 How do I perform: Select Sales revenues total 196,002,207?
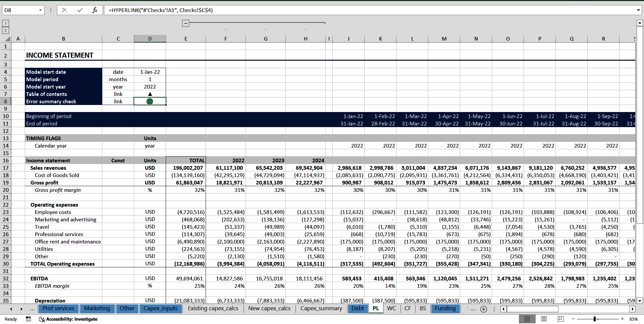[185, 168]
